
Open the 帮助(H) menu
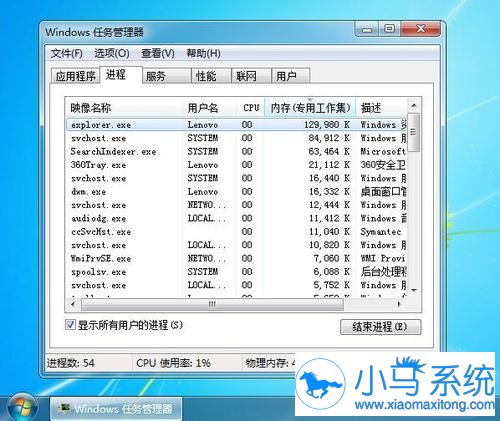(x=203, y=53)
